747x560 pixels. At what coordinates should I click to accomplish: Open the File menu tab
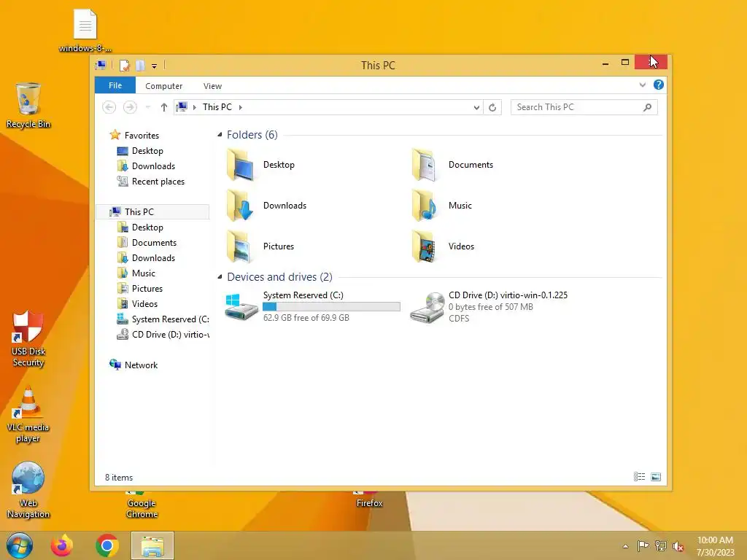tap(115, 85)
